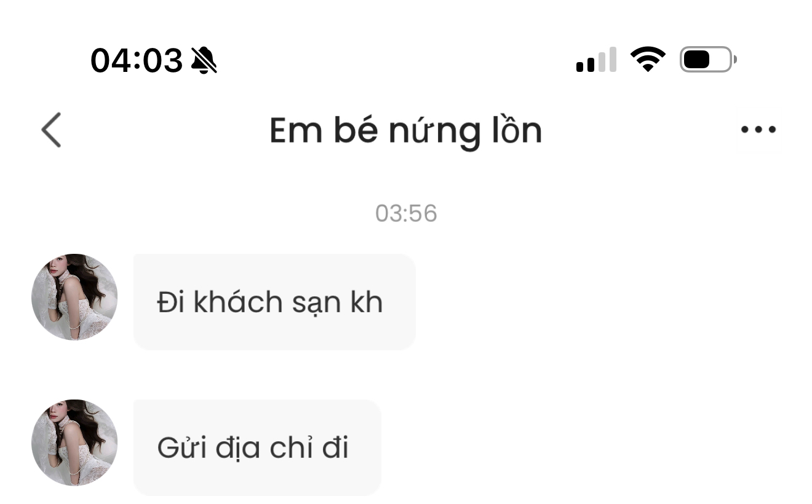
Task: Tap the battery icon in status bar
Action: click(707, 60)
